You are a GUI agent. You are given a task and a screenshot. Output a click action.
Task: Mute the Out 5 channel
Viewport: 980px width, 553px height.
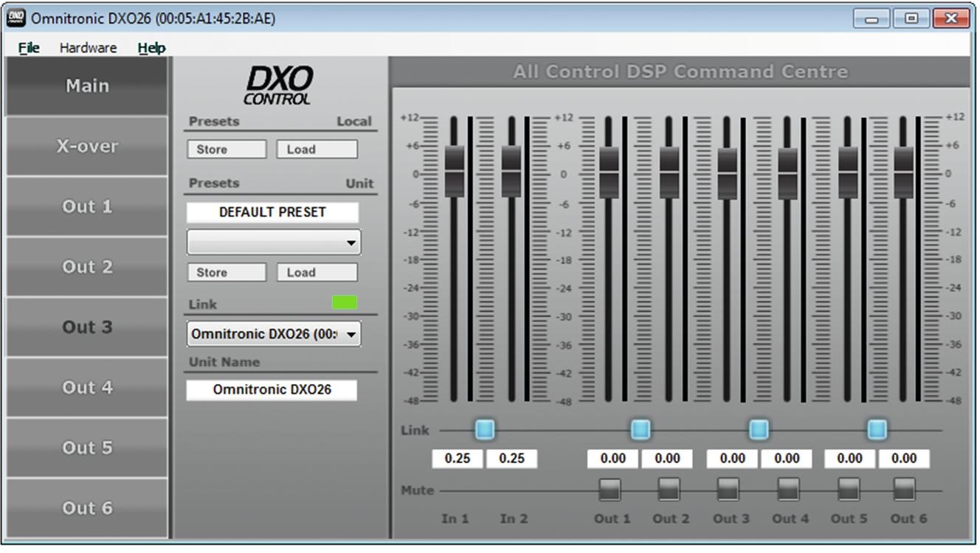click(x=847, y=490)
